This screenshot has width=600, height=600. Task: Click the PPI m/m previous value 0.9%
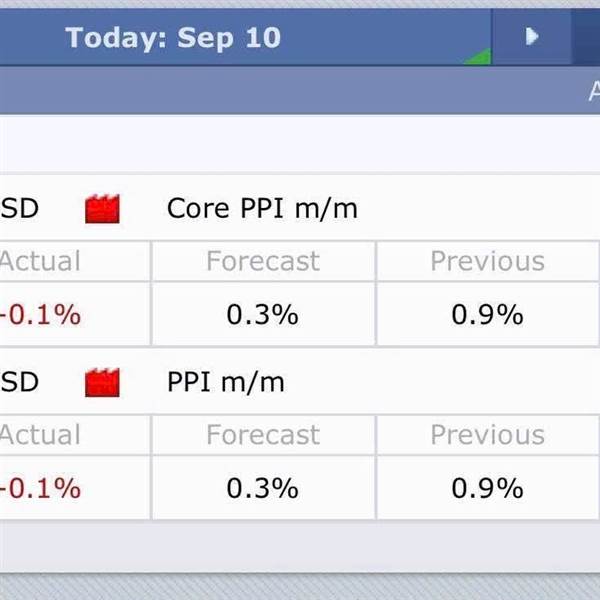(x=488, y=489)
